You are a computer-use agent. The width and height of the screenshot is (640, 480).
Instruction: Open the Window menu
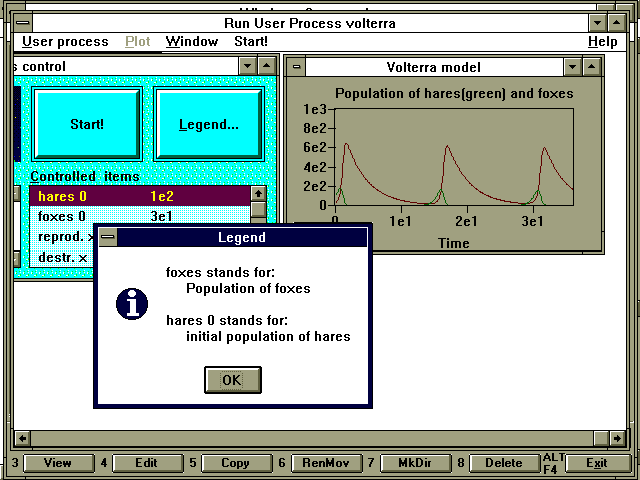[x=192, y=41]
